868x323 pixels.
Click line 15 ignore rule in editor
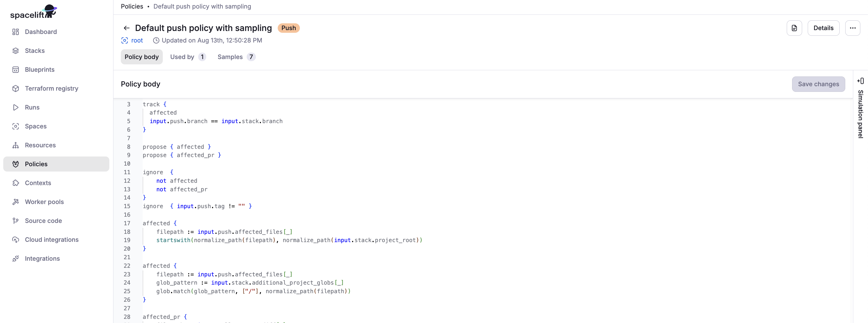point(197,206)
